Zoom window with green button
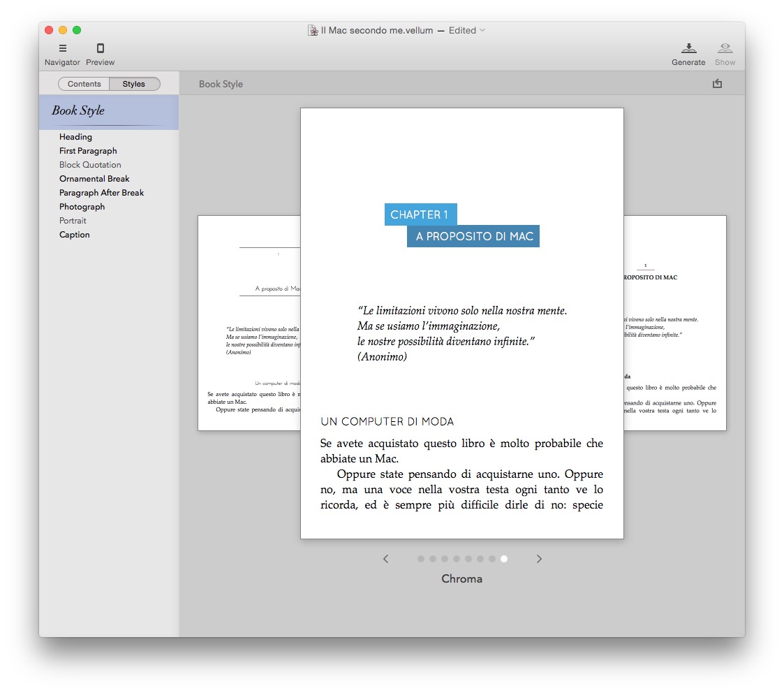784x693 pixels. pyautogui.click(x=77, y=30)
